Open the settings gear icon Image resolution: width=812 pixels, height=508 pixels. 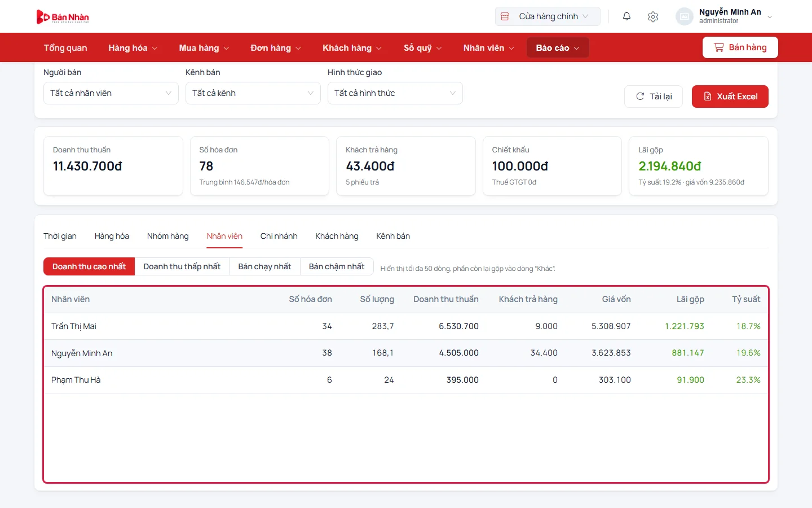click(653, 16)
